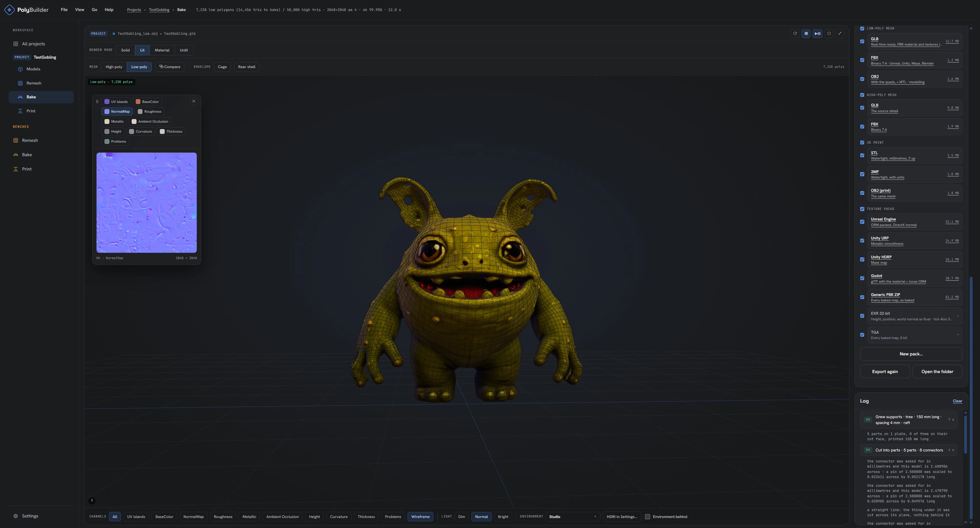Image resolution: width=980 pixels, height=528 pixels.
Task: Click the Export again button
Action: [x=885, y=372]
